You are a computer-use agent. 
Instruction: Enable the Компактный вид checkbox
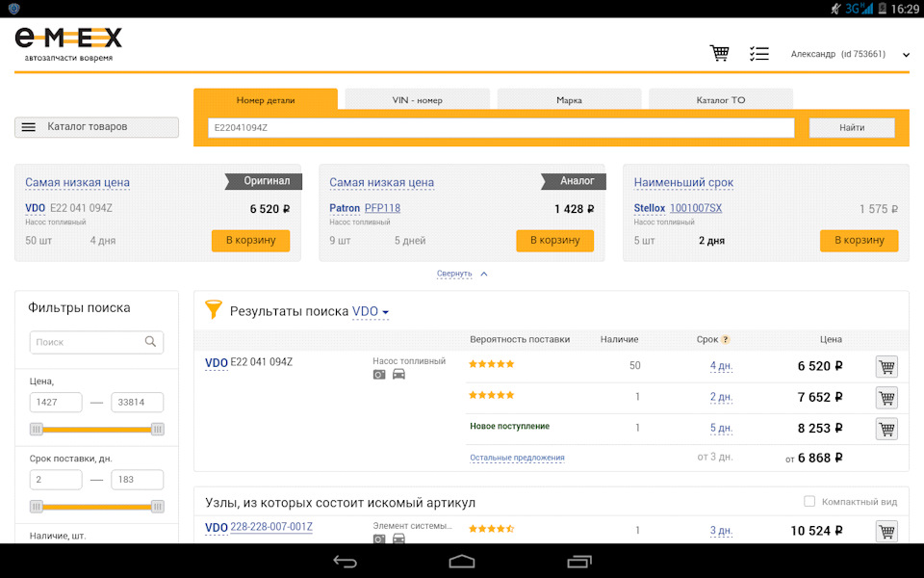(809, 502)
